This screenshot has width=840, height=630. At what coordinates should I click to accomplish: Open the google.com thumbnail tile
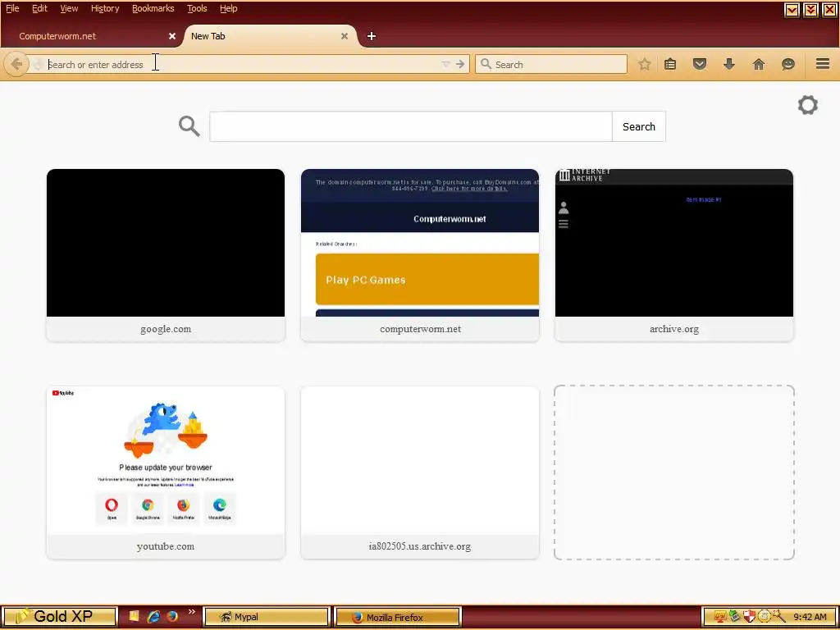[x=166, y=255]
